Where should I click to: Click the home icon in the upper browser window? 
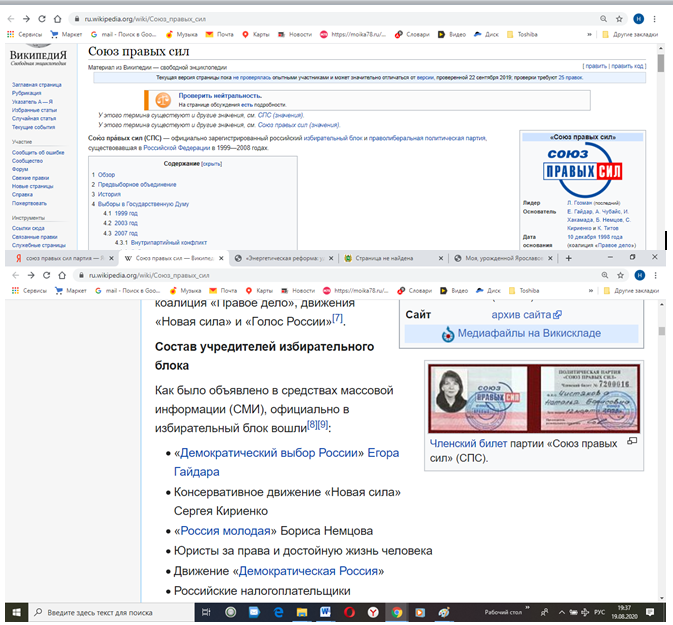pos(58,19)
